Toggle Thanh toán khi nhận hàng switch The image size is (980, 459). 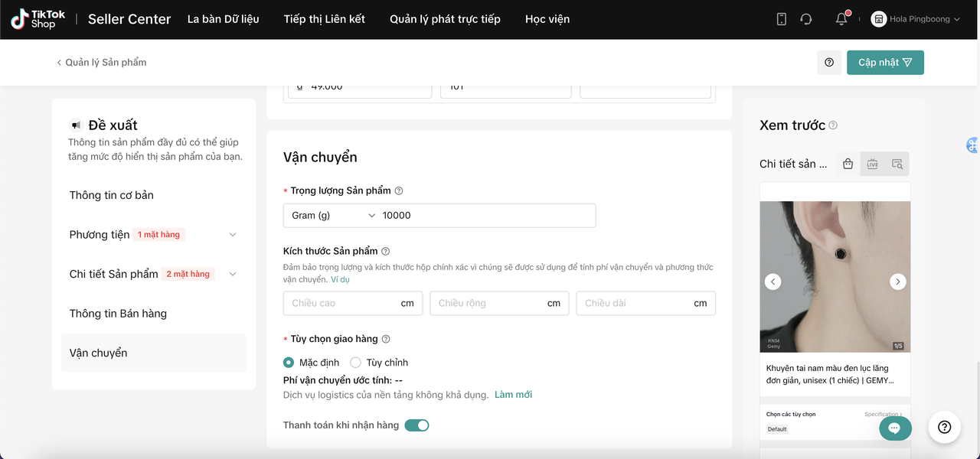pos(416,425)
